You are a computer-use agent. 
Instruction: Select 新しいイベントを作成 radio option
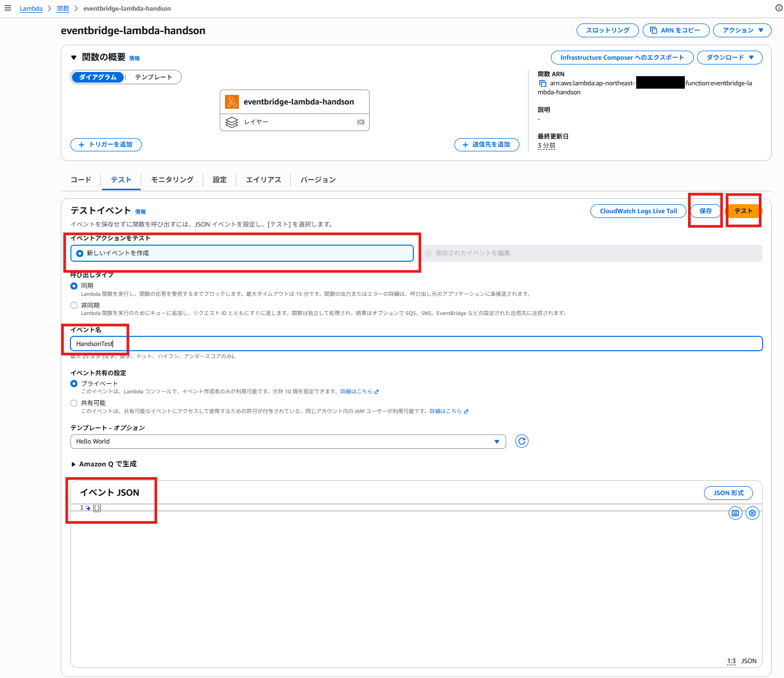(x=242, y=253)
